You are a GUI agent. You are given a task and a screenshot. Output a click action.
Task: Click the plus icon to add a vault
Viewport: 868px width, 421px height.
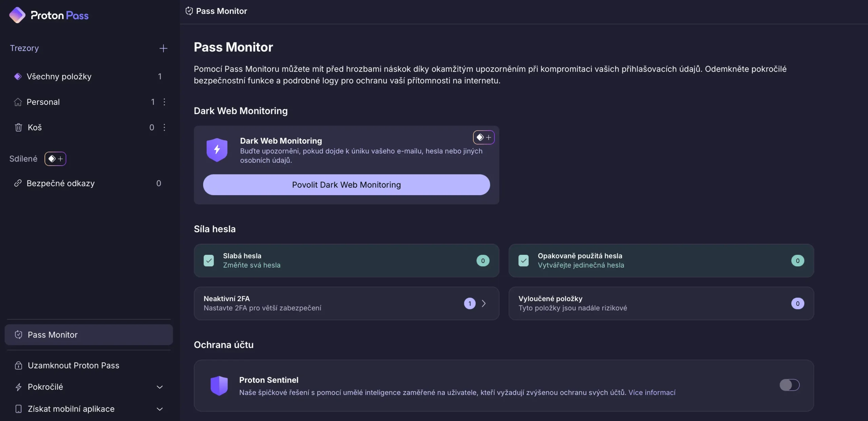(163, 48)
